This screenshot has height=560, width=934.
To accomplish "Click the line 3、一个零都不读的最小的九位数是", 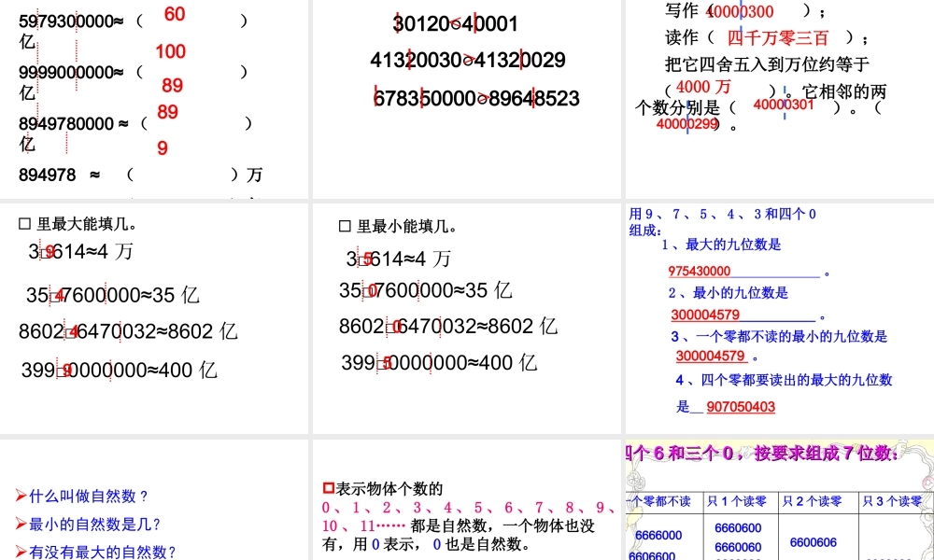I will [x=779, y=336].
